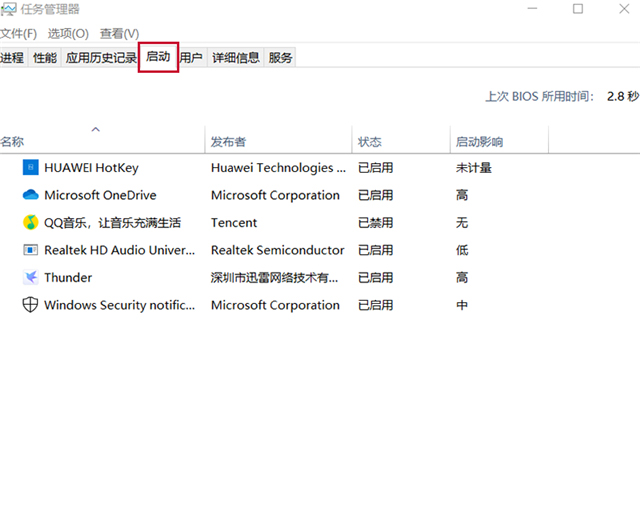This screenshot has width=640, height=520.
Task: Click 中 impact of Windows Security
Action: 462,305
